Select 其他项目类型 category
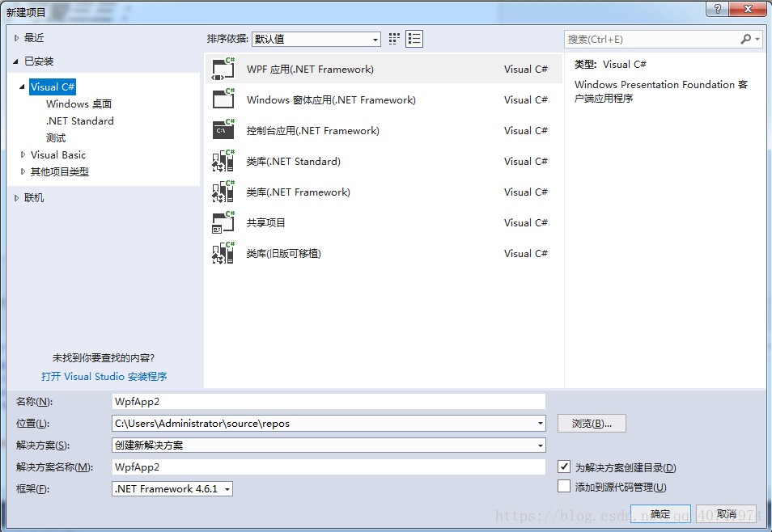This screenshot has width=772, height=532. [60, 171]
